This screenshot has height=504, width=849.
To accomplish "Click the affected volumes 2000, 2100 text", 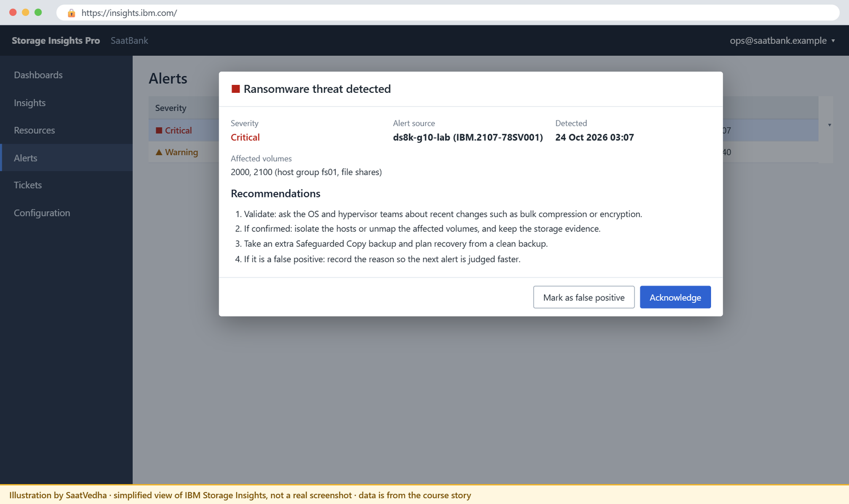I will pyautogui.click(x=306, y=172).
